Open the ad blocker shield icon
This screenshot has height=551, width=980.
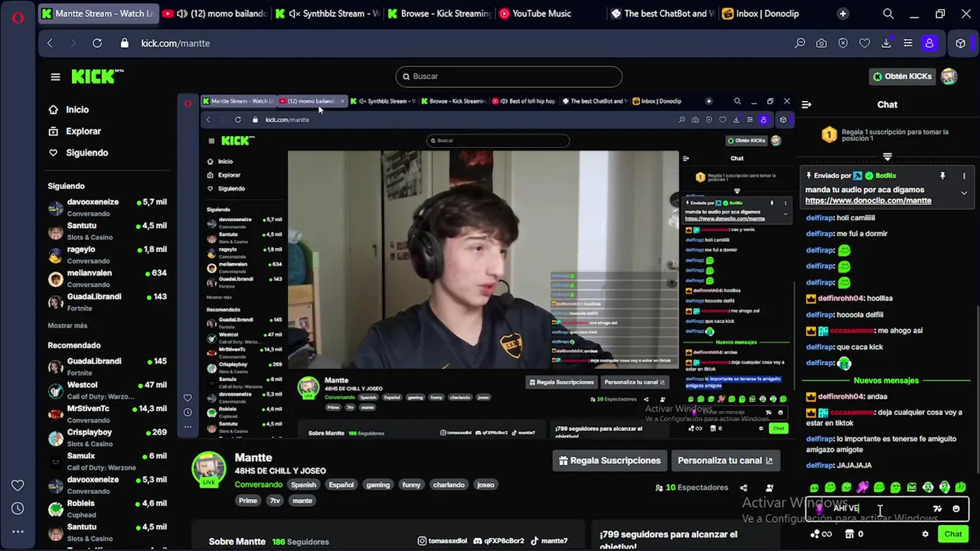click(843, 44)
